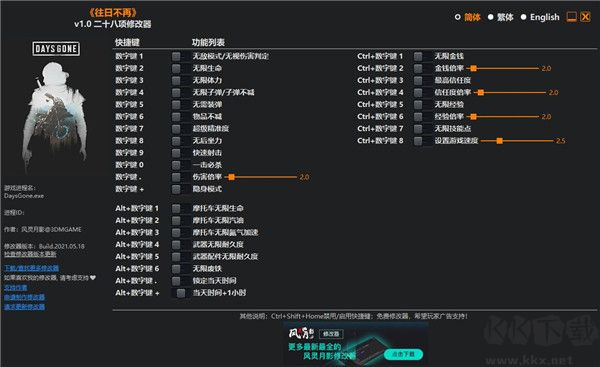Enable the 无敌模式/无视伤害判定 checkbox
This screenshot has height=367, width=600.
[176, 56]
